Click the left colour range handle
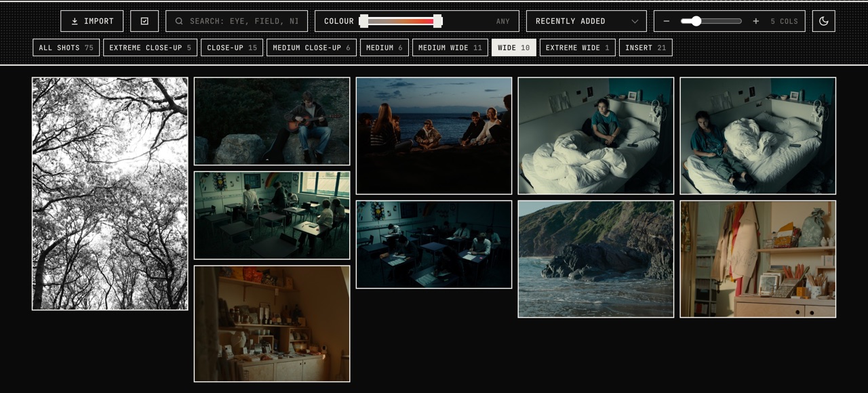The width and height of the screenshot is (868, 393). coord(364,21)
